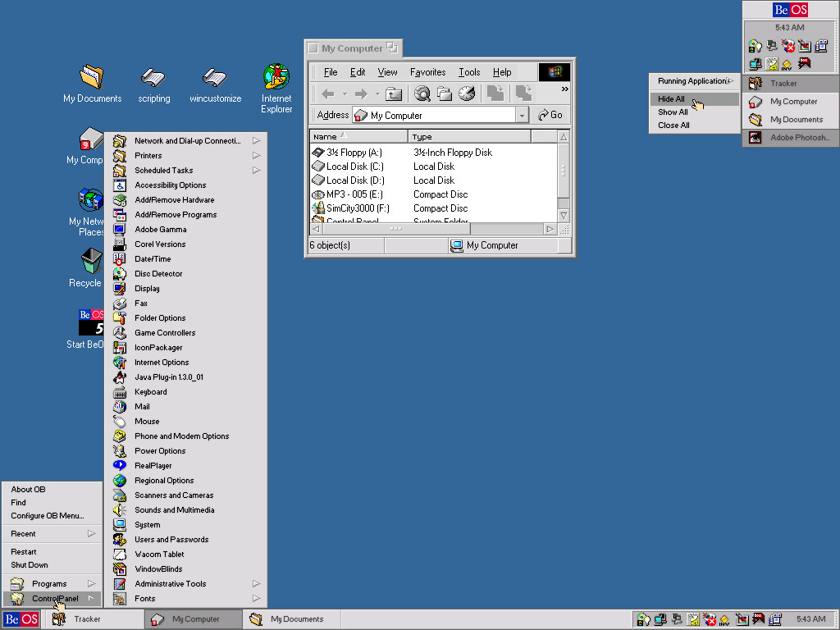Screen dimensions: 840x630
Task: Choose Hide All from the Deskbar menu
Action: click(694, 99)
